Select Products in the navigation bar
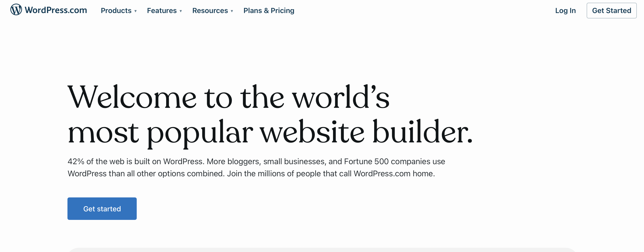 [x=116, y=11]
